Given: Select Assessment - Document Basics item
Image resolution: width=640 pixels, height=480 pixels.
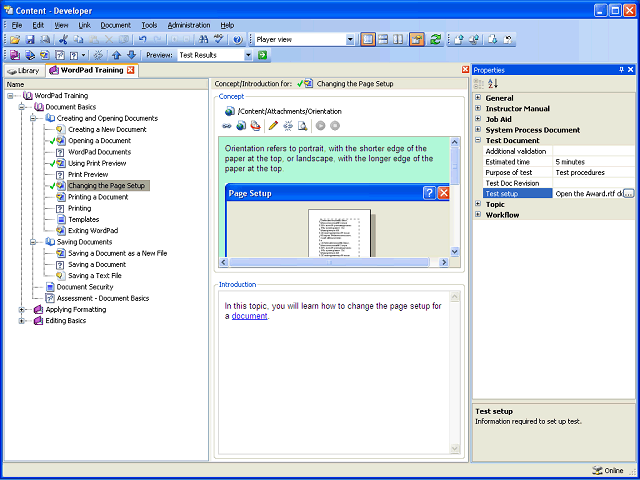Looking at the screenshot, I should 103,298.
